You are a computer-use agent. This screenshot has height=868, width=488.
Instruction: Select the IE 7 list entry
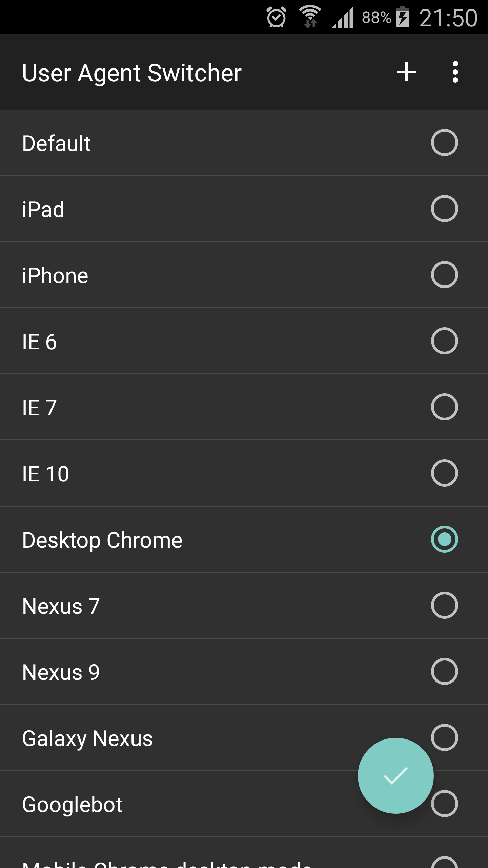(x=39, y=407)
